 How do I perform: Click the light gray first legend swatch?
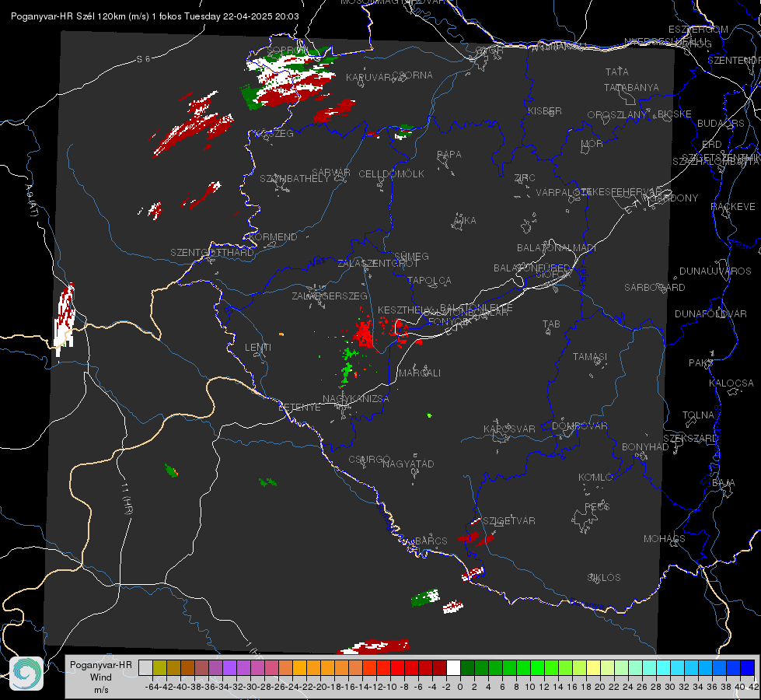point(145,667)
